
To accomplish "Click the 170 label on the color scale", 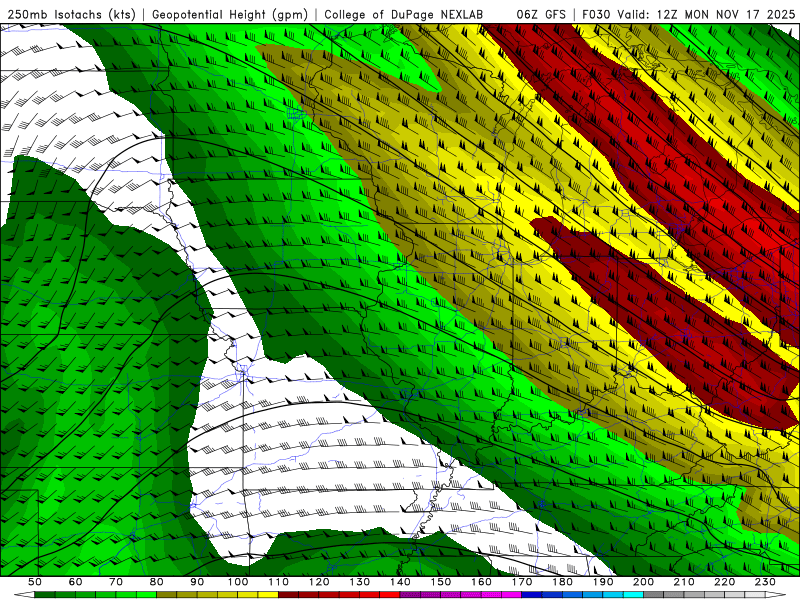I will [x=522, y=582].
